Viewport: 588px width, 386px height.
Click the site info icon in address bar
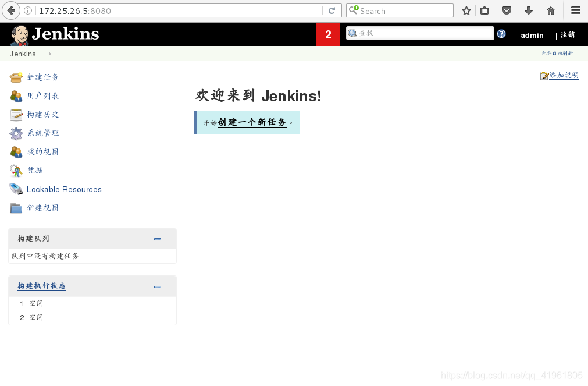coord(28,10)
